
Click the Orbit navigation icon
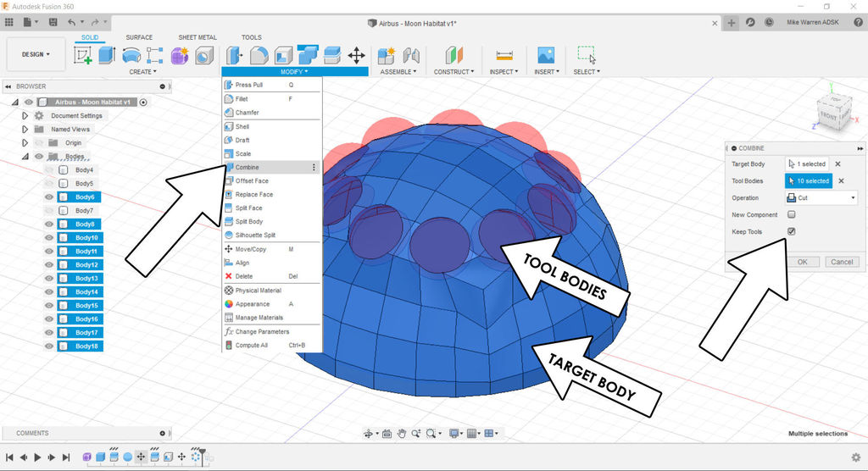[368, 434]
